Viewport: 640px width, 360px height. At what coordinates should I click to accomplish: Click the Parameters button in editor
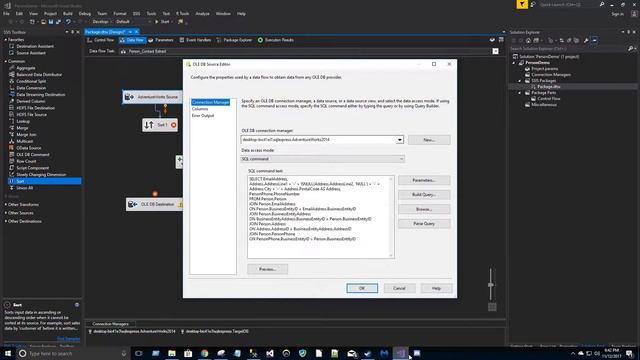click(424, 180)
